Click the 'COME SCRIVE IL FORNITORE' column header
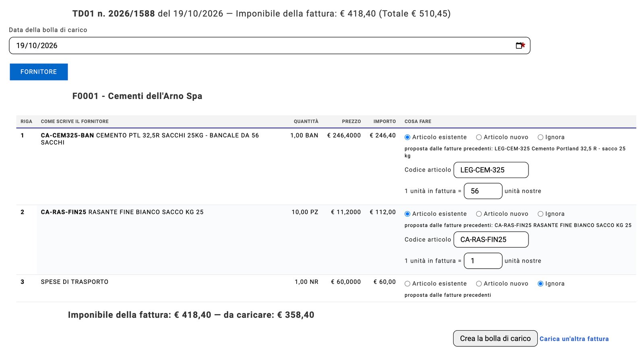Viewport: 644px width, 350px height. point(74,121)
